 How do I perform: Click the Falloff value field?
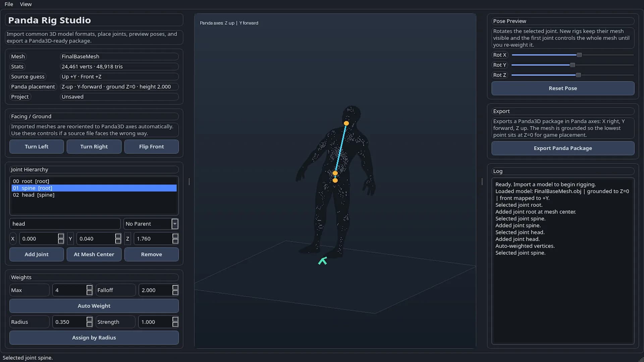pyautogui.click(x=155, y=290)
